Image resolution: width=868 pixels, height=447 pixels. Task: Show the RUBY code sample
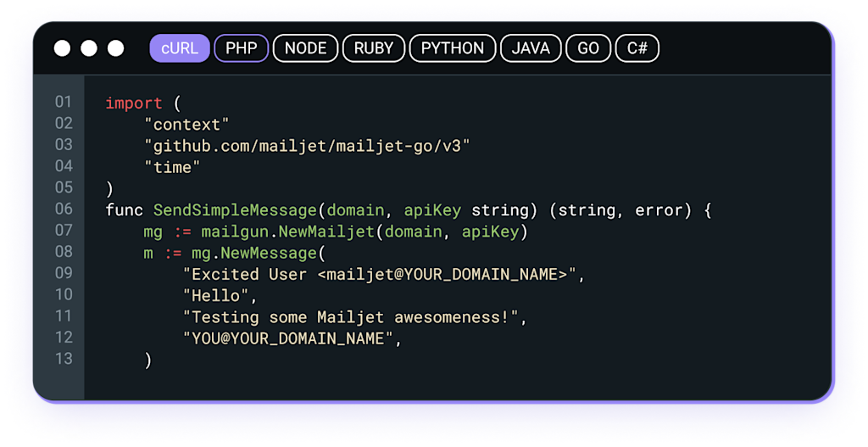[374, 48]
